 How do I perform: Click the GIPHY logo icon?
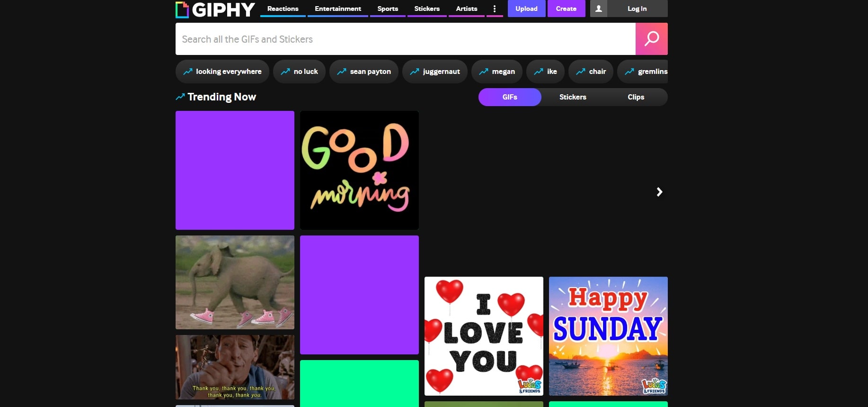click(x=182, y=9)
